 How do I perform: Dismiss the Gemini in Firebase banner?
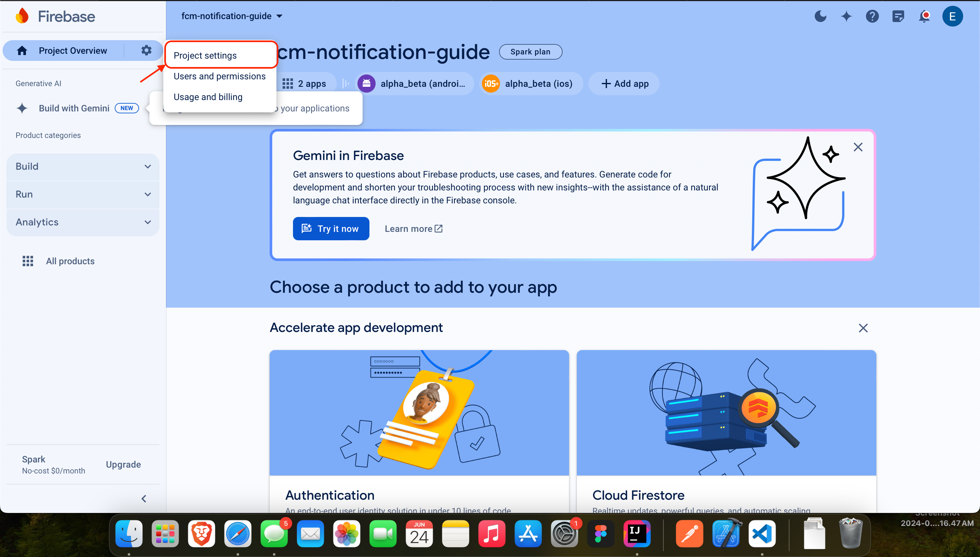(858, 147)
